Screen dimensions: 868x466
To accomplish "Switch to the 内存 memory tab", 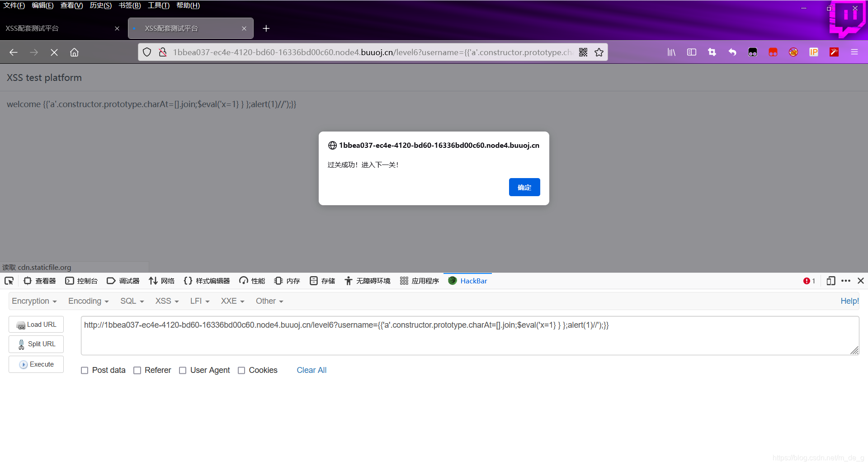I will point(287,281).
